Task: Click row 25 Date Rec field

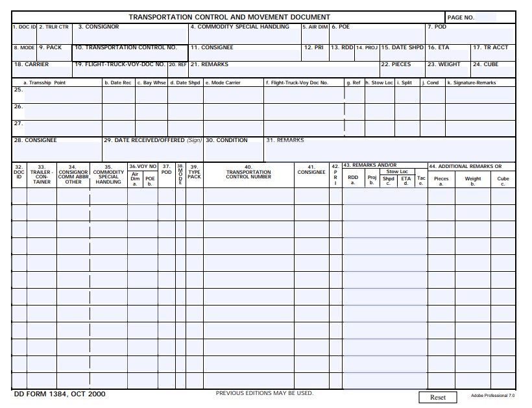Action: tap(119, 95)
